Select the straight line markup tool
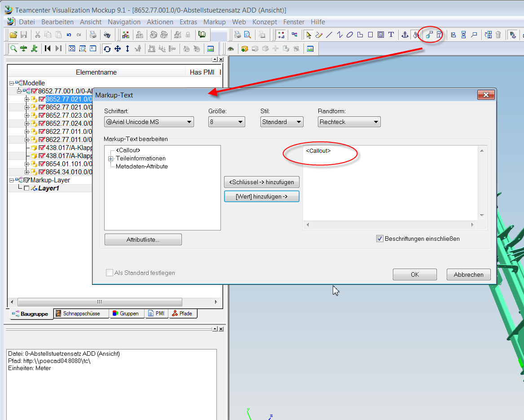The width and height of the screenshot is (524, 420). tap(329, 35)
